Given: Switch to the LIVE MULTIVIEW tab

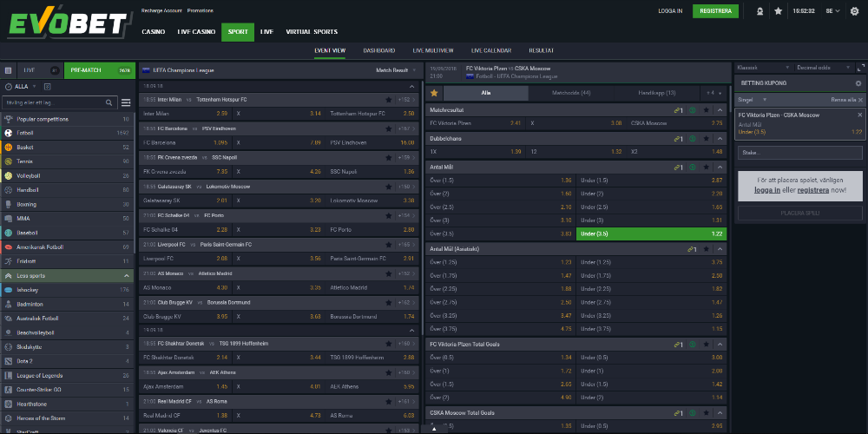Looking at the screenshot, I should click(x=433, y=50).
